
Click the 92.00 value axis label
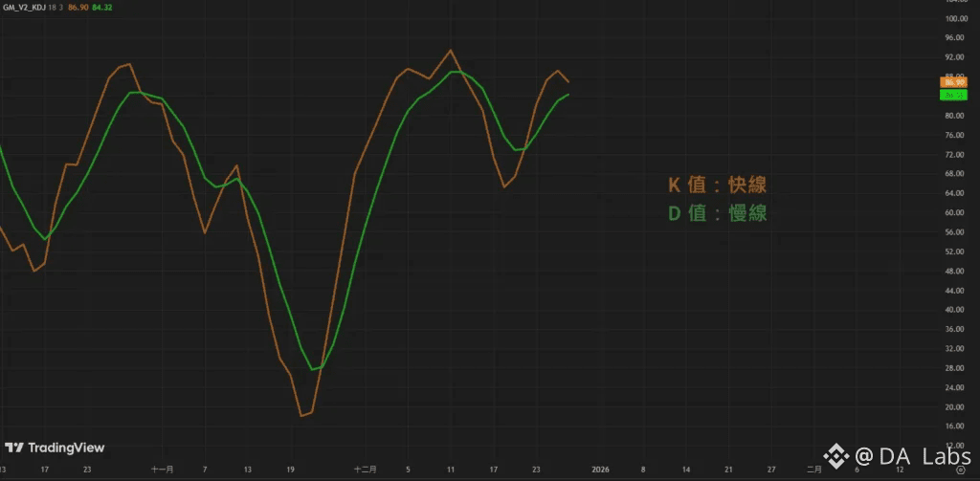(x=956, y=56)
